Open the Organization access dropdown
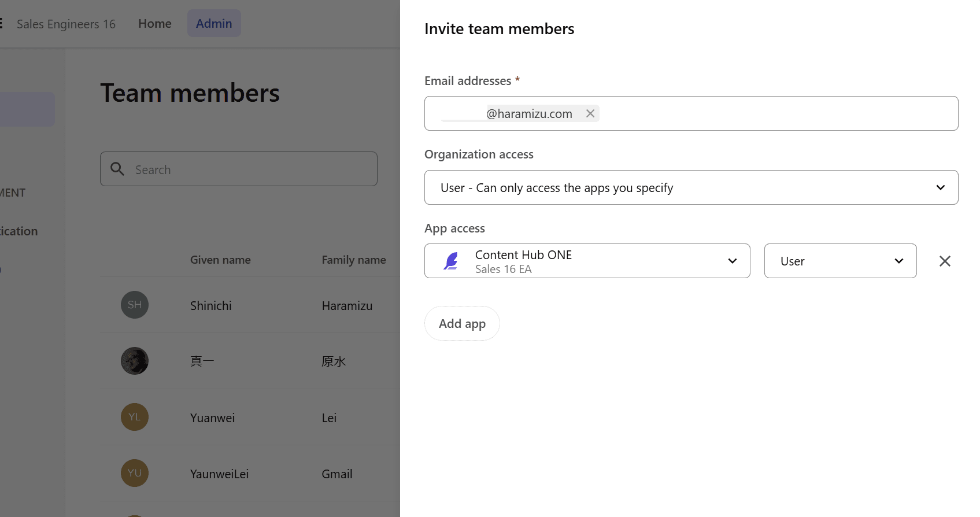The width and height of the screenshot is (980, 517). [691, 187]
